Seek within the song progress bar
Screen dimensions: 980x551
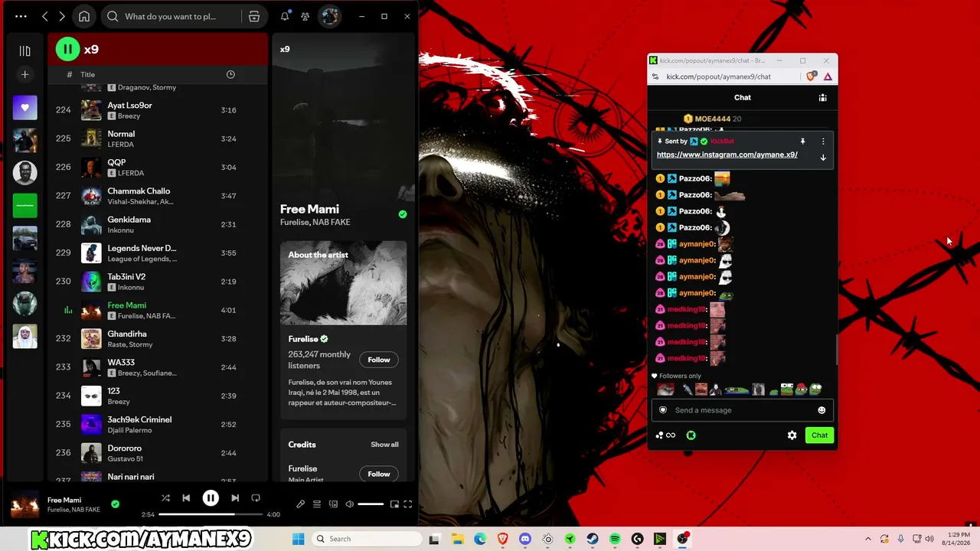point(211,514)
